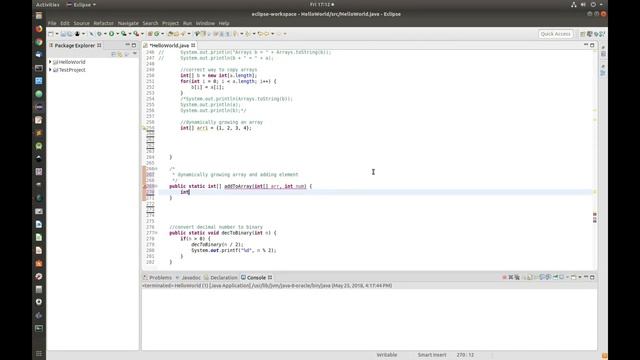The width and height of the screenshot is (640, 360).
Task: Open the External Tools dropdown arrow
Action: click(x=142, y=34)
